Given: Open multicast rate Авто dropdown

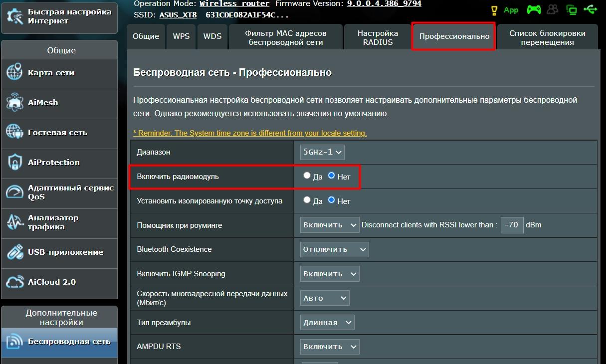Looking at the screenshot, I should pyautogui.click(x=325, y=298).
